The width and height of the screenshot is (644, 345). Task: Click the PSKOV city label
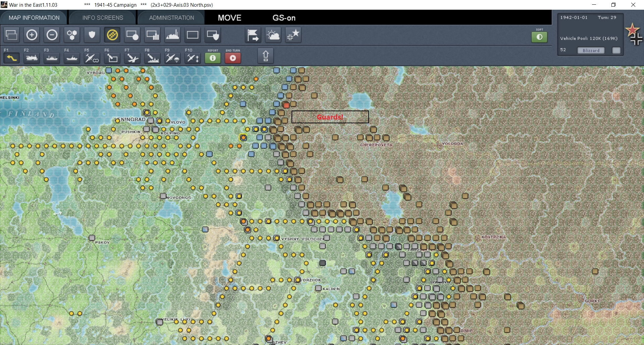(102, 242)
